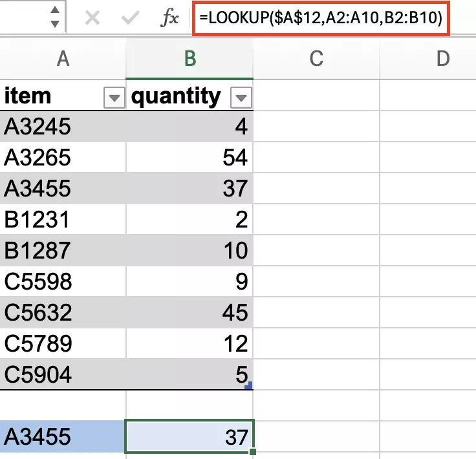Select column C header
Screen dimensions: 476x459
pyautogui.click(x=316, y=58)
